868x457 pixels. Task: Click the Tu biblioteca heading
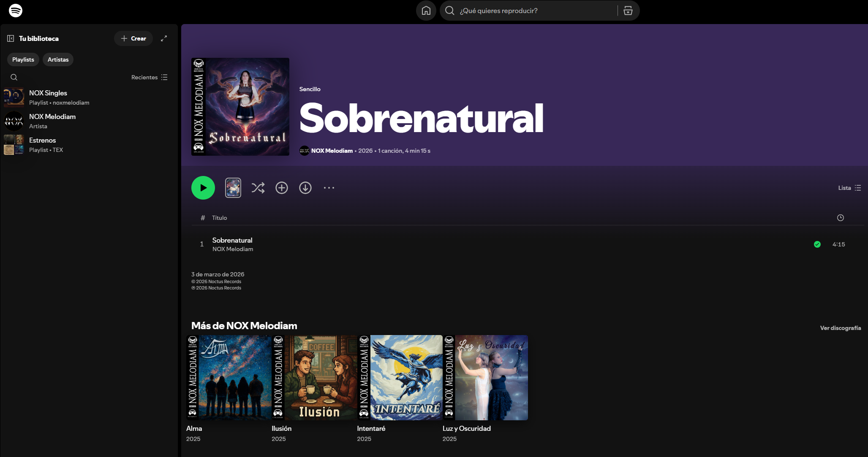pos(39,38)
